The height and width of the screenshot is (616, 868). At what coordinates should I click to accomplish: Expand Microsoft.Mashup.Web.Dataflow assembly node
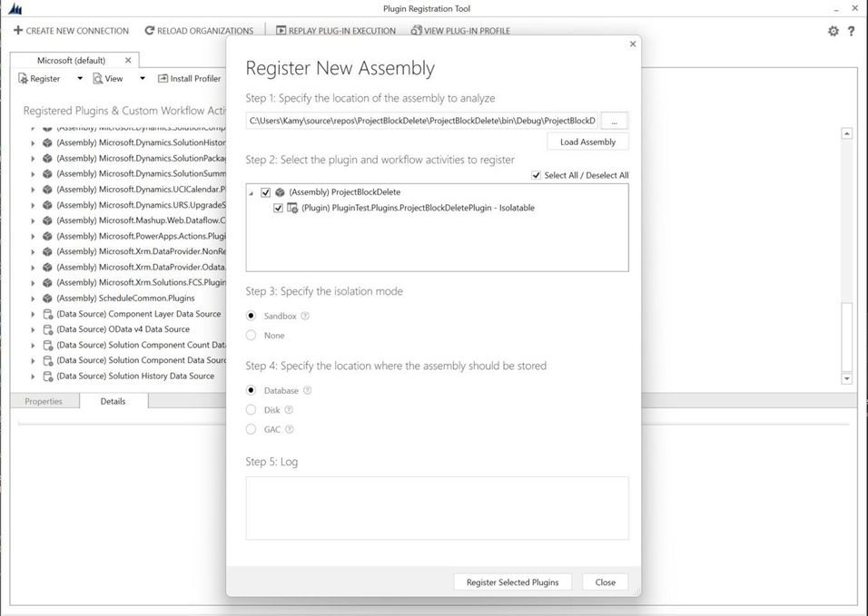tap(33, 220)
